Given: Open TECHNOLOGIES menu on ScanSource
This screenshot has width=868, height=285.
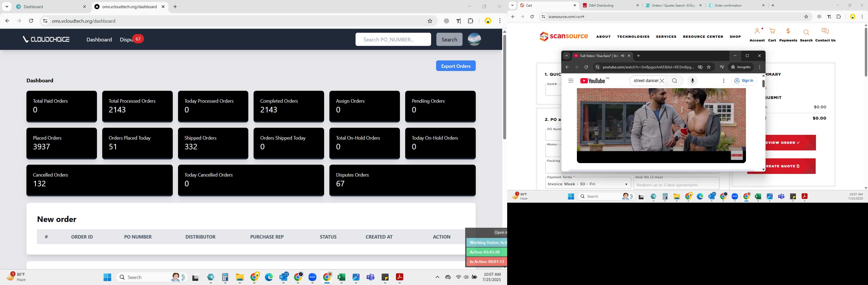Looking at the screenshot, I should click(633, 37).
